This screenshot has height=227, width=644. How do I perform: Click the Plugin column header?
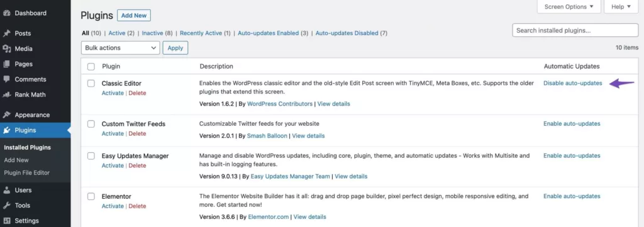point(111,67)
